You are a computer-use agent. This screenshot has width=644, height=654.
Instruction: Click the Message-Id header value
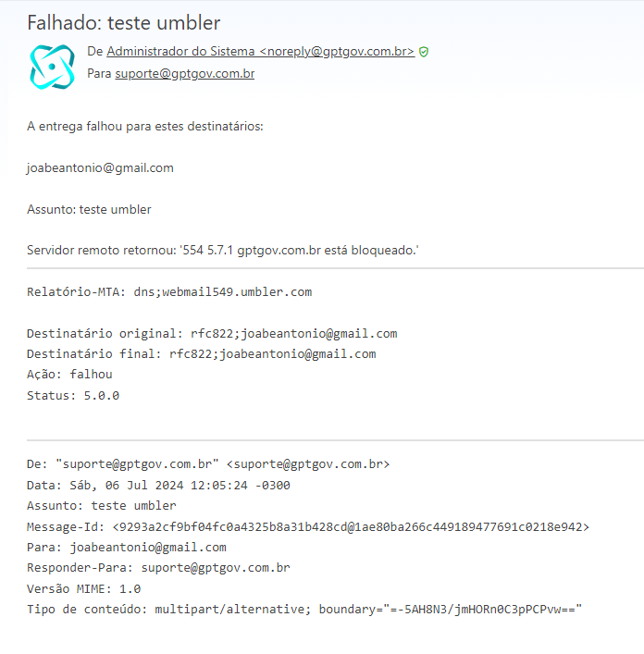coord(351,526)
